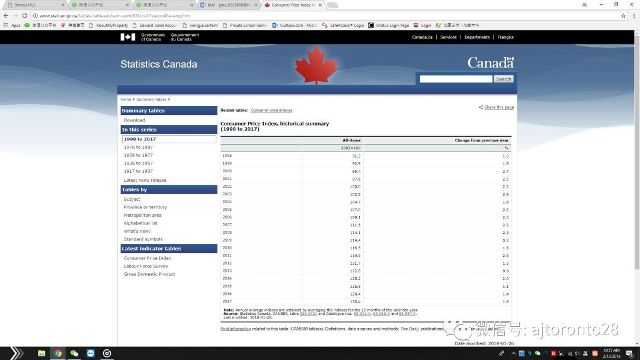Click the Search button
Screen dimensions: 640x360
point(504,79)
